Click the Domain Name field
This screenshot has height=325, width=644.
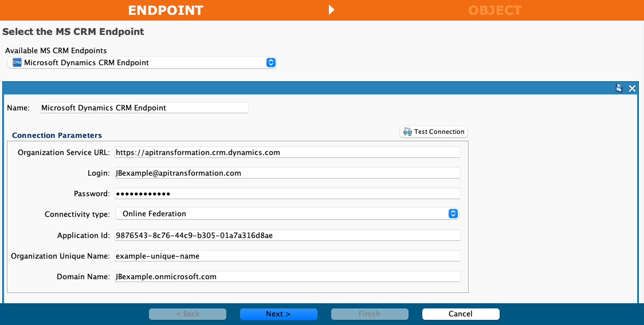click(x=287, y=276)
